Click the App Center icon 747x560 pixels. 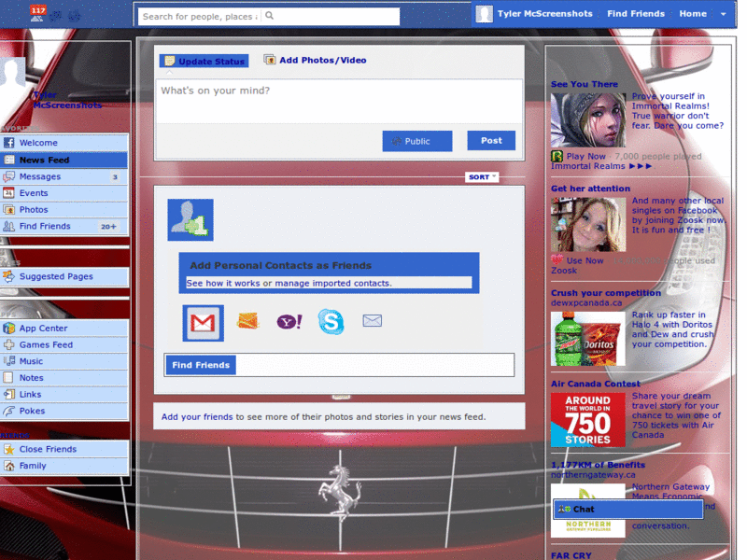pyautogui.click(x=8, y=329)
